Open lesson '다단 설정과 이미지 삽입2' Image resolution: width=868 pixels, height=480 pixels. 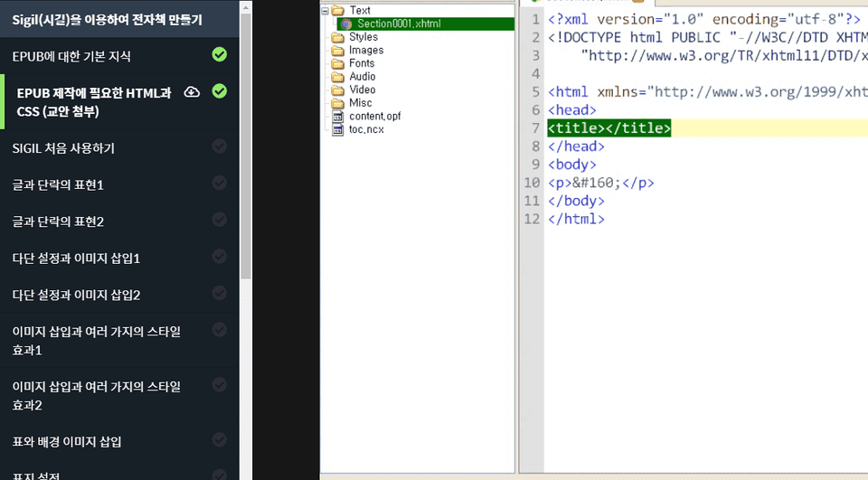[x=76, y=295]
